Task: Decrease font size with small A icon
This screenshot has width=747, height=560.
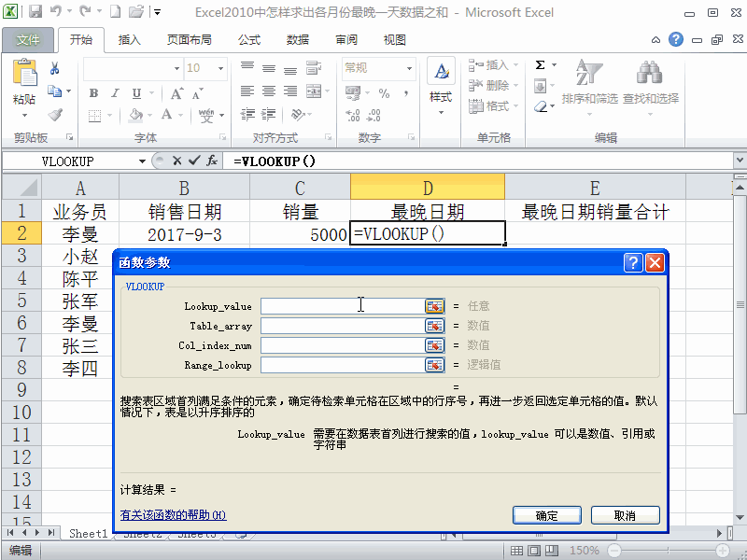Action: 197,94
